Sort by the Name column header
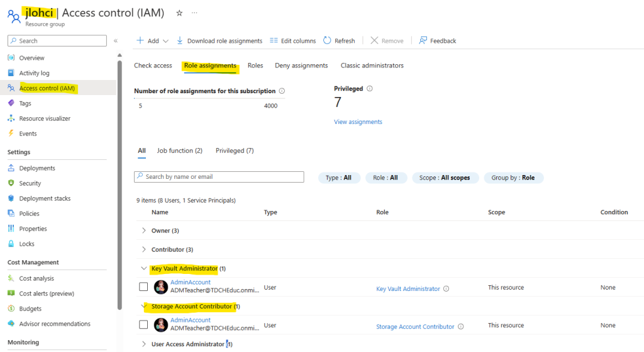Image resolution: width=644 pixels, height=352 pixels. [160, 212]
